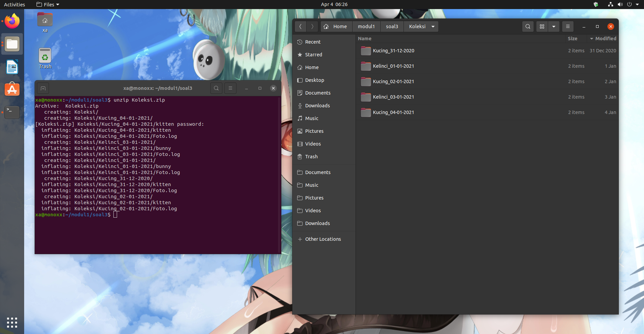Click the terminal title xa@monoxx: ~/modul1/soal3
The height and width of the screenshot is (334, 644).
158,88
